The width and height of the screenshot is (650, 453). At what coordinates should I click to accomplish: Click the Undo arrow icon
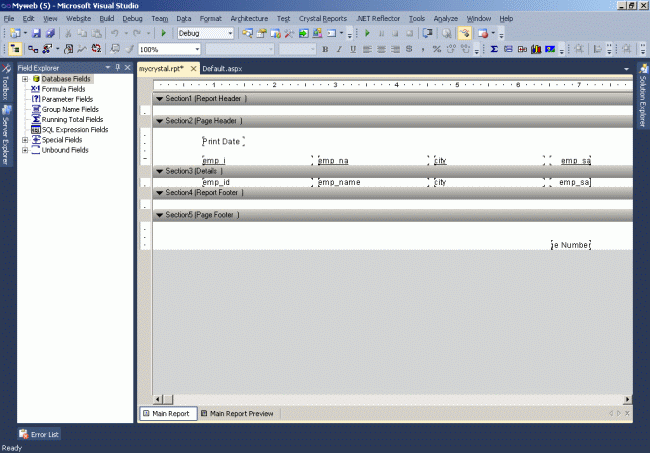pyautogui.click(x=115, y=33)
